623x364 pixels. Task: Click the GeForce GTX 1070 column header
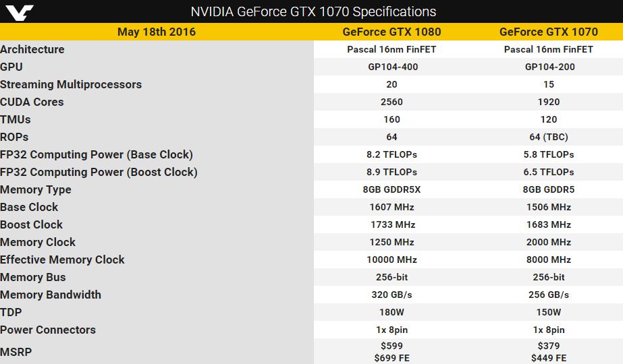point(549,32)
